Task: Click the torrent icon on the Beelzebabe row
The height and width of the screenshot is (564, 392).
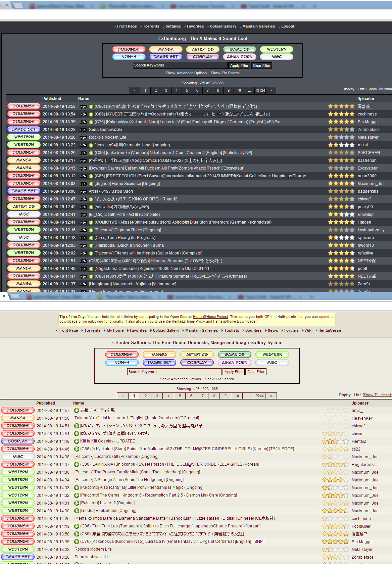Action: pyautogui.click(x=77, y=511)
